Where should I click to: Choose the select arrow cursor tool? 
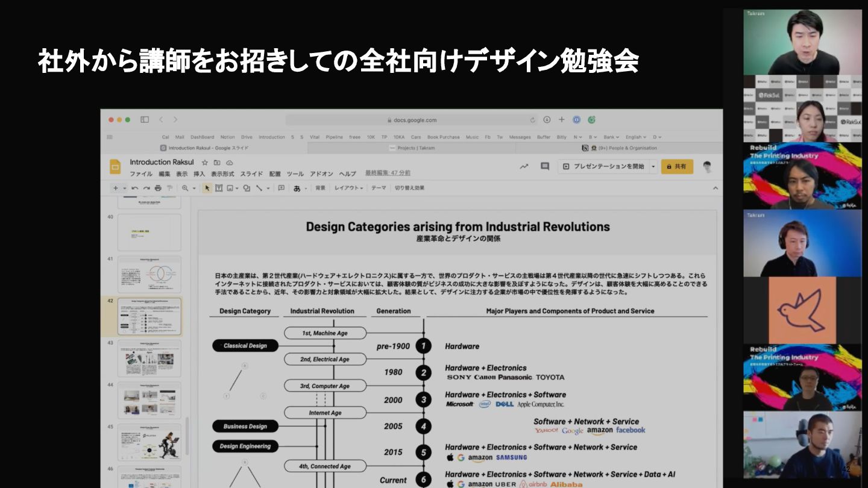tap(207, 188)
